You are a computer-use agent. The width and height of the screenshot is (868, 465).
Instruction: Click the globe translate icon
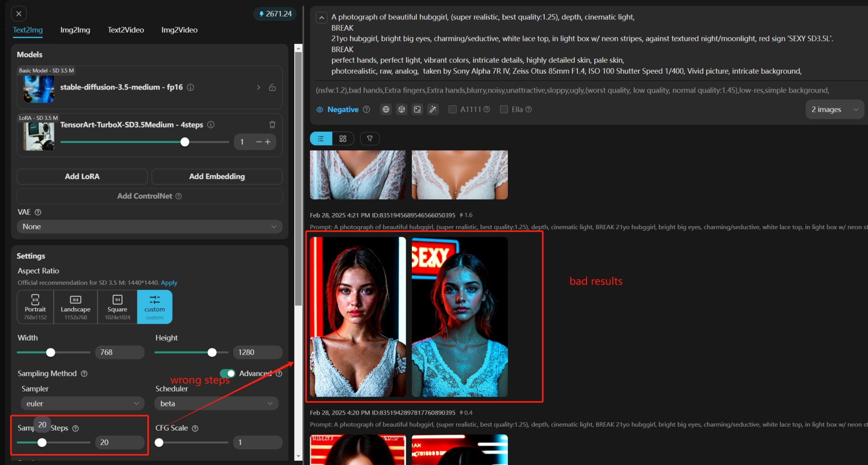[386, 109]
